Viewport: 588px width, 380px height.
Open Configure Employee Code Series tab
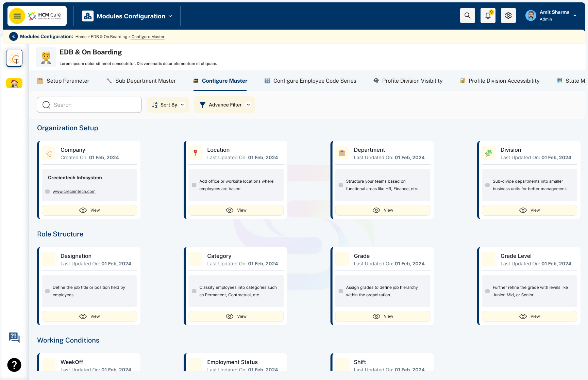point(310,81)
